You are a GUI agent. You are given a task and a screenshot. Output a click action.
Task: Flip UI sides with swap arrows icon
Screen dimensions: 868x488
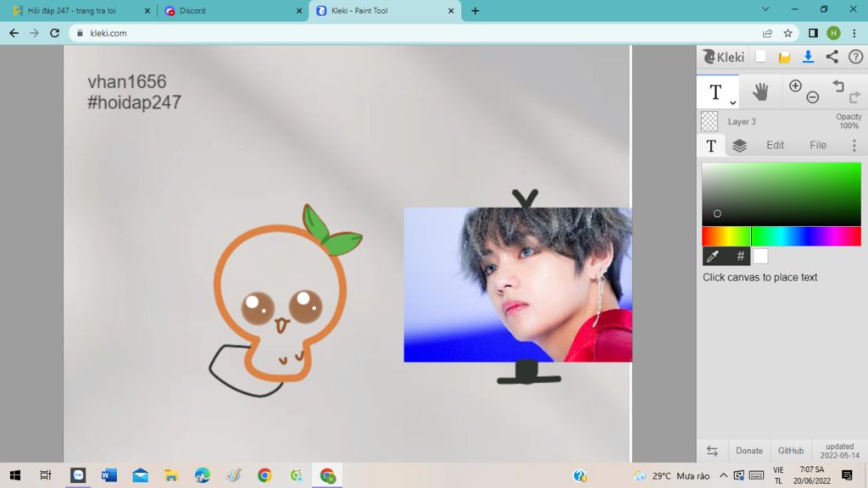tap(712, 451)
